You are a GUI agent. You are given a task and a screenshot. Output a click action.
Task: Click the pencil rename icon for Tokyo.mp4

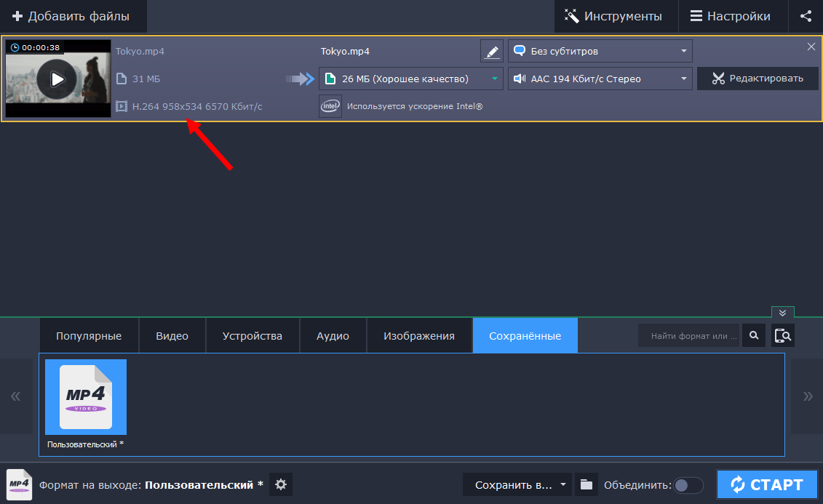click(492, 52)
